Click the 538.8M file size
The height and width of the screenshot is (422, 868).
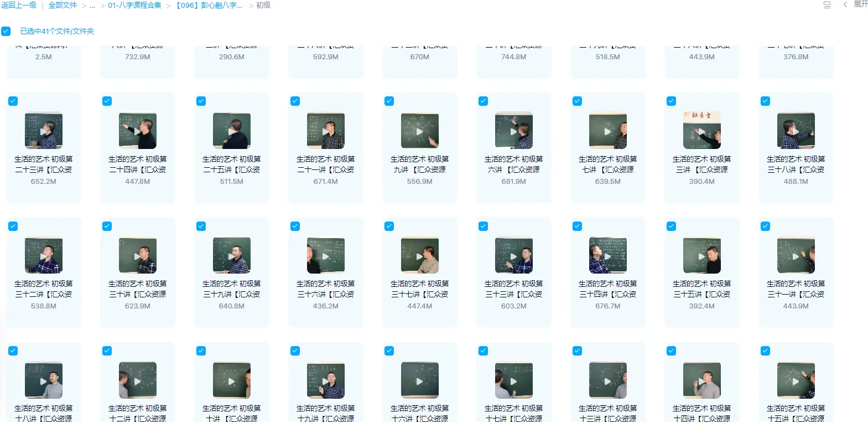pos(44,306)
